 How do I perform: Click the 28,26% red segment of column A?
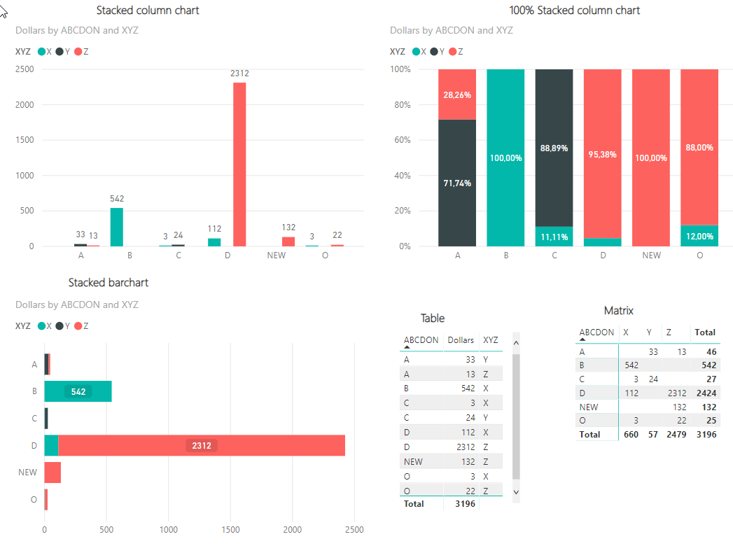457,94
